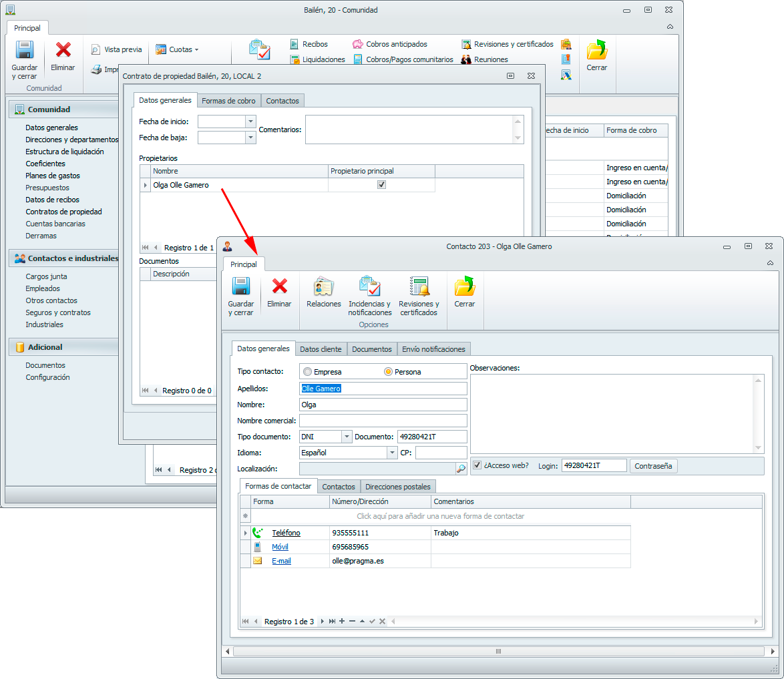Toggle Propietario principal for Olga Olle Gamero
784x679 pixels.
(x=381, y=184)
